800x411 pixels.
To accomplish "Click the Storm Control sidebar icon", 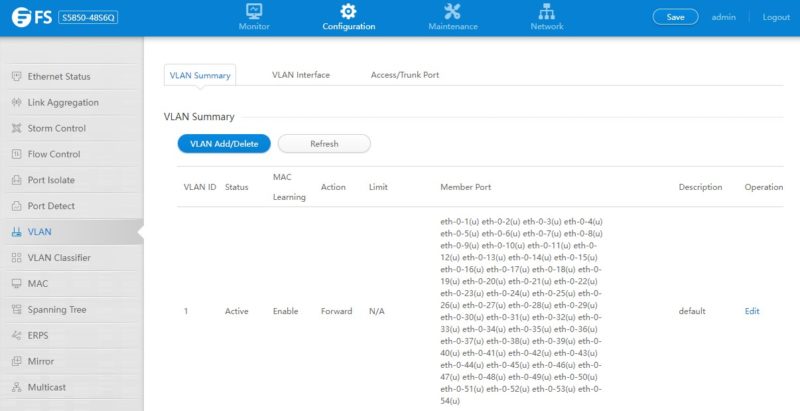I will click(16, 129).
